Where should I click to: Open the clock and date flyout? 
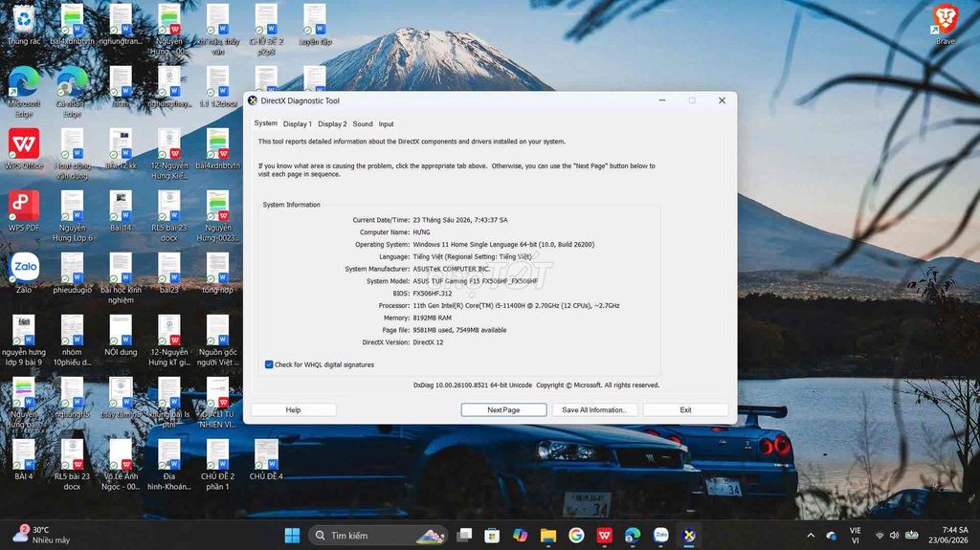click(x=948, y=535)
